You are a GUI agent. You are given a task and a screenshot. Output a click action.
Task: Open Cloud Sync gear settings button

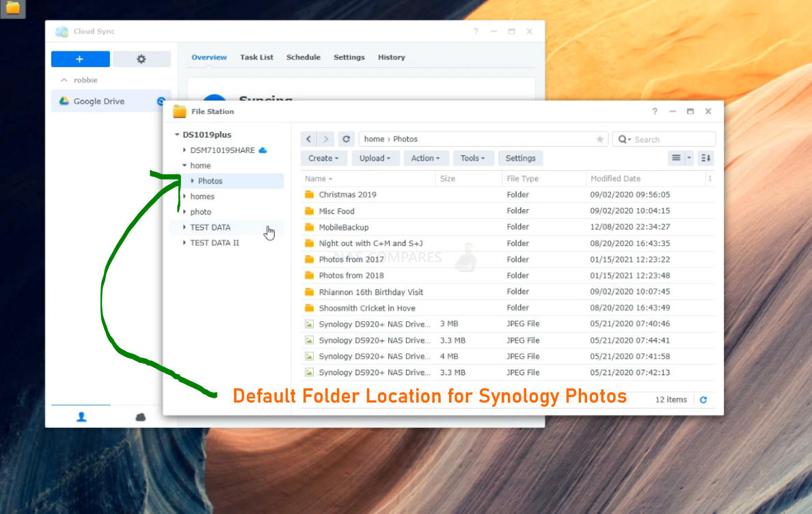point(141,59)
